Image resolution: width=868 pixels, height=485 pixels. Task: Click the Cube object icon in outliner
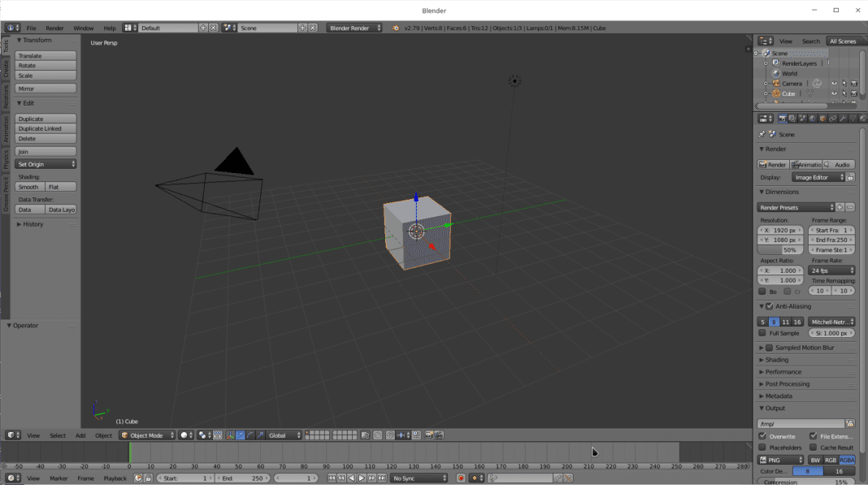(776, 93)
